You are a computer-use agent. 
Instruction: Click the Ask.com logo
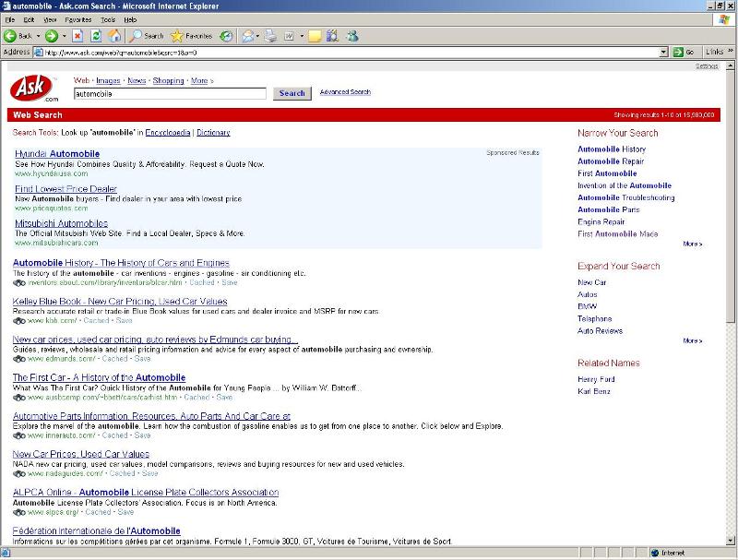click(x=35, y=89)
